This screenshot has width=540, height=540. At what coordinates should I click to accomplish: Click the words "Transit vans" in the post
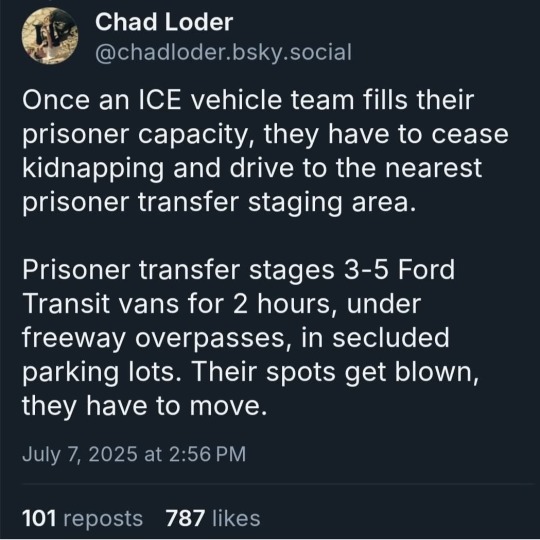pyautogui.click(x=100, y=304)
